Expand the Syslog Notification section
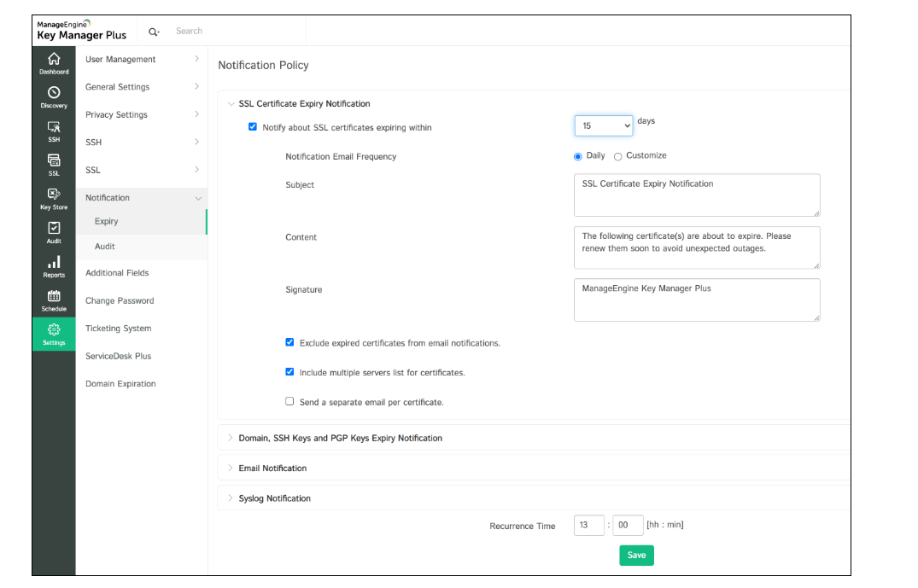918x588 pixels. [x=274, y=498]
